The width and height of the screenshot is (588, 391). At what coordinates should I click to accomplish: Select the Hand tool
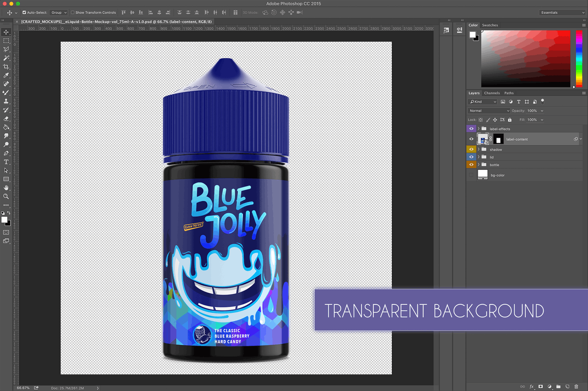click(6, 188)
